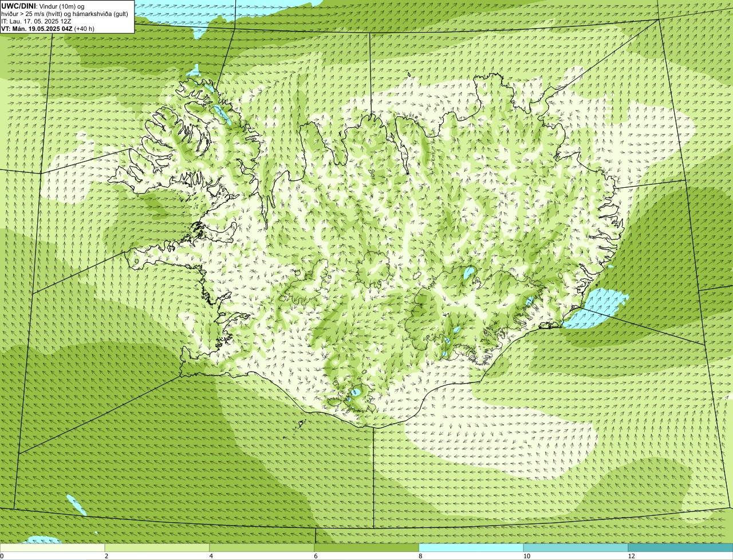
Task: Click the 'UWC/DINI: Vindur (10m) og' title line
Action: (x=43, y=6)
